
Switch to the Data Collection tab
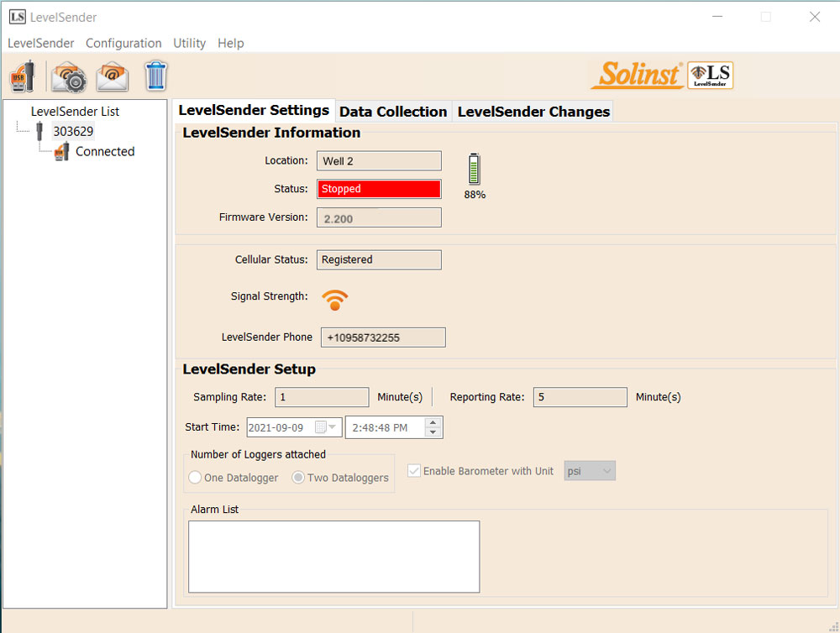click(x=393, y=111)
